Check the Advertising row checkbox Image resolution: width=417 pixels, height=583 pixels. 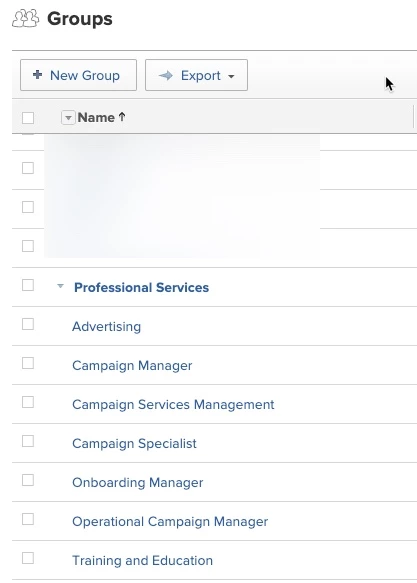point(28,324)
